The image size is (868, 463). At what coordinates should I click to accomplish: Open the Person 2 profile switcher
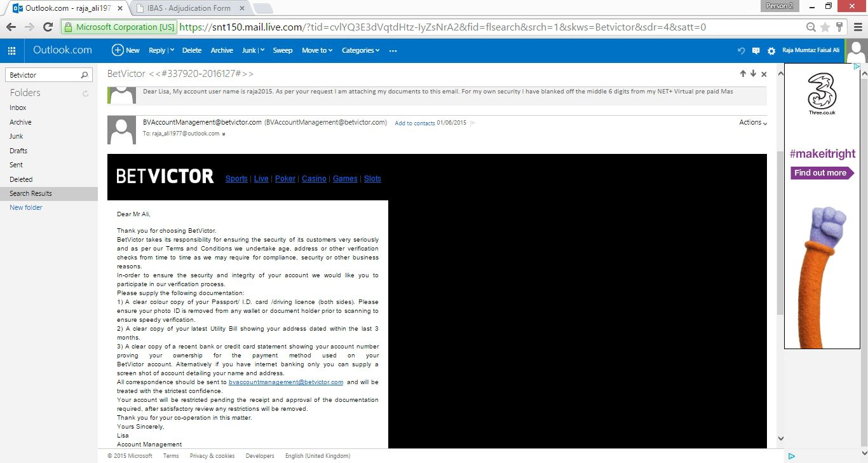click(780, 6)
